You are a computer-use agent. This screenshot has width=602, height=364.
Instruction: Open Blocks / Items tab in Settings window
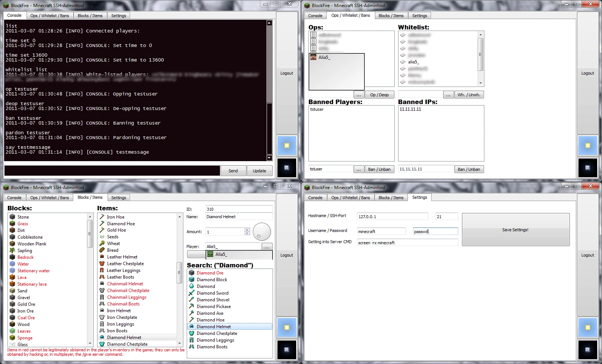pos(391,198)
